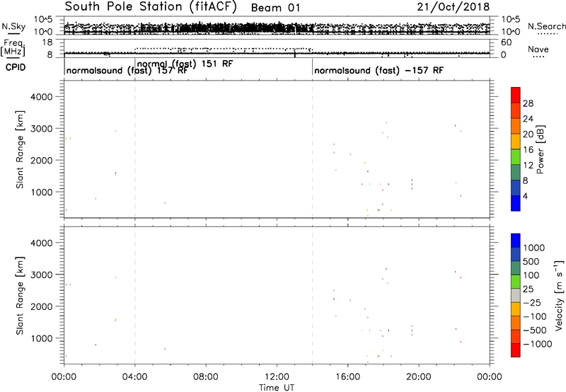566x392 pixels.
Task: Click the '-100' value on velocity colorbar
Action: pyautogui.click(x=535, y=316)
